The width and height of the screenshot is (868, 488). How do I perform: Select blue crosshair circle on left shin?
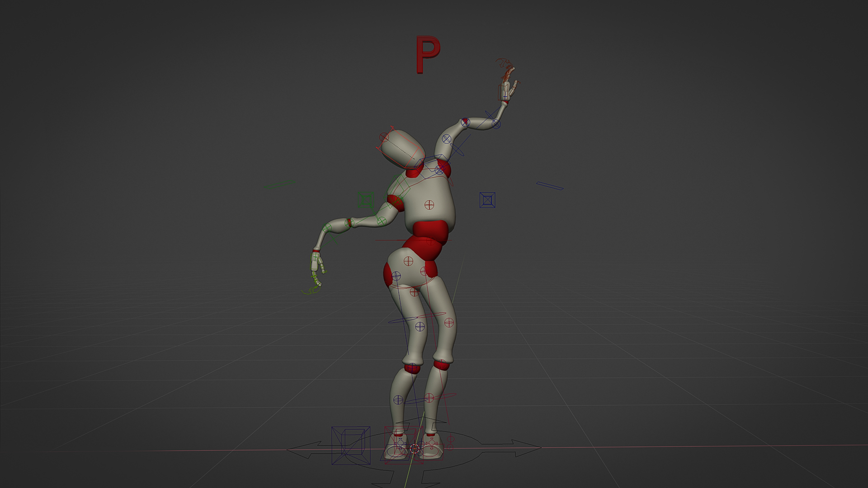click(x=398, y=399)
